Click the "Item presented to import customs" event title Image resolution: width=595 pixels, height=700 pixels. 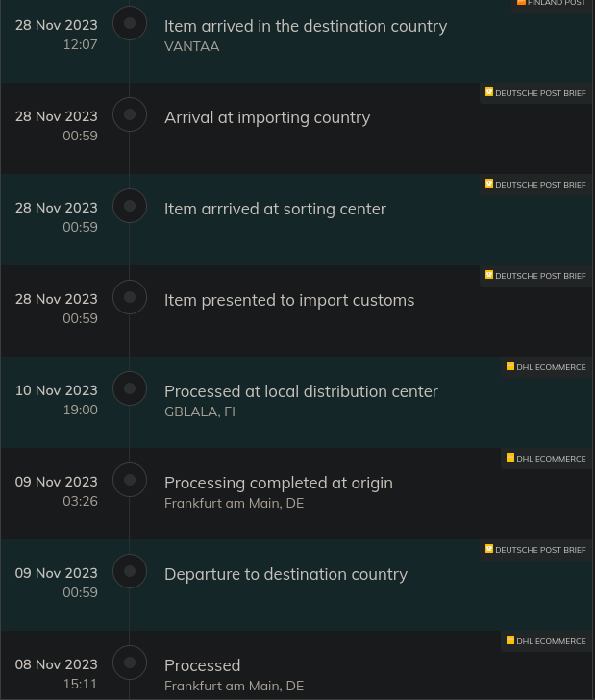289,300
